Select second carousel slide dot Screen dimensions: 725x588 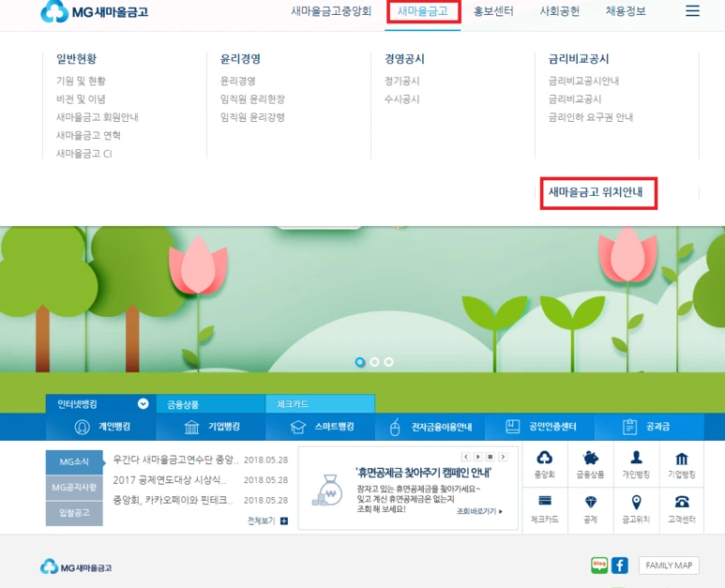(374, 362)
